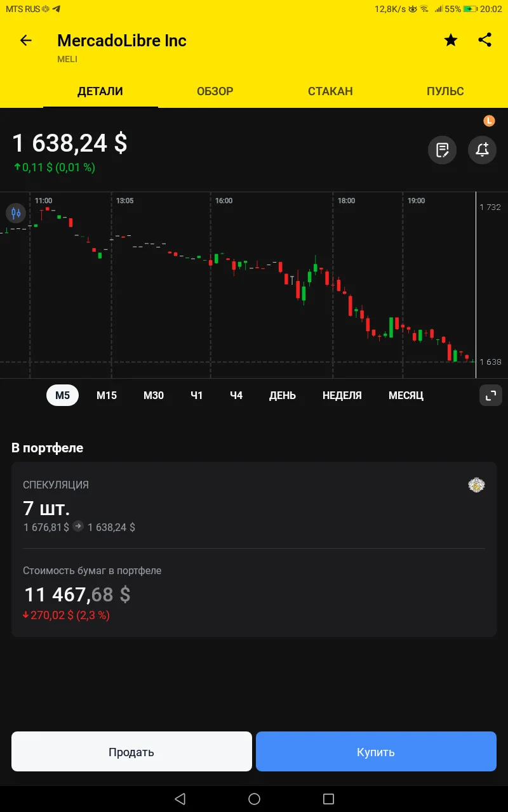
Task: Tap the MELI ticker text
Action: click(x=67, y=59)
